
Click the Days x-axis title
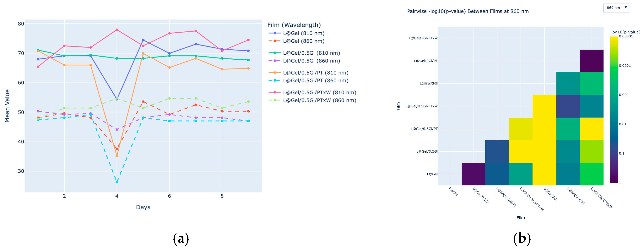143,207
